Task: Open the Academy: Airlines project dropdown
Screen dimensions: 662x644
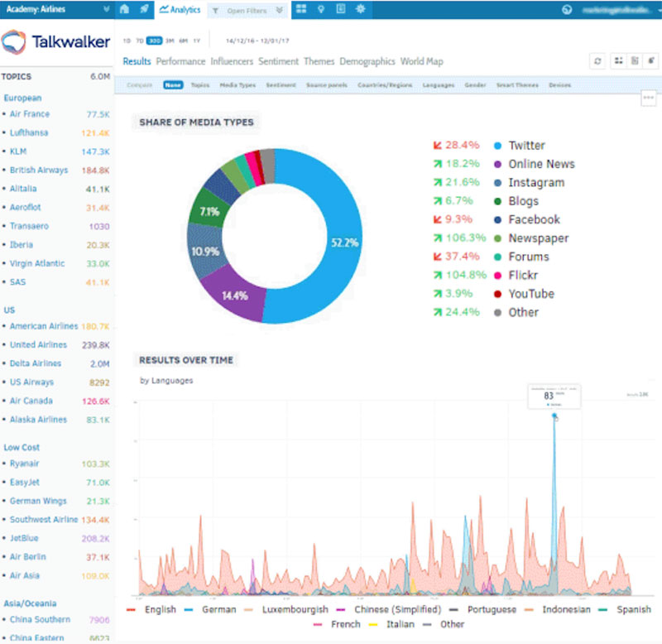Action: coord(57,9)
